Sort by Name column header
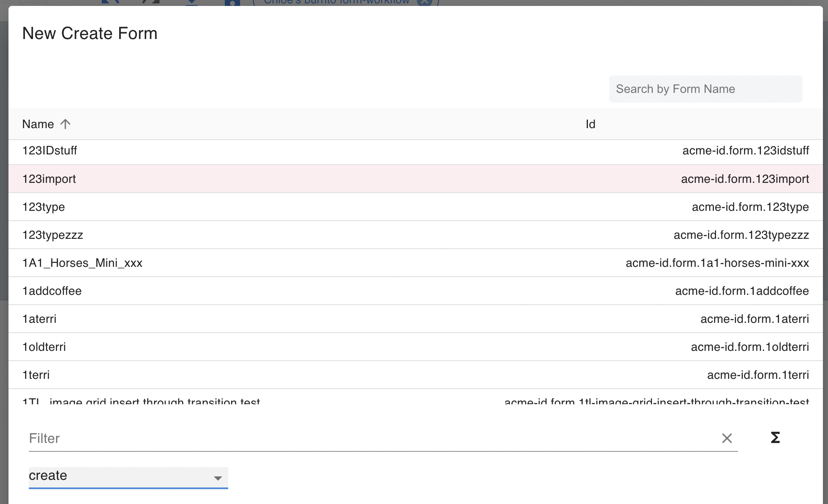This screenshot has height=504, width=828. point(38,124)
